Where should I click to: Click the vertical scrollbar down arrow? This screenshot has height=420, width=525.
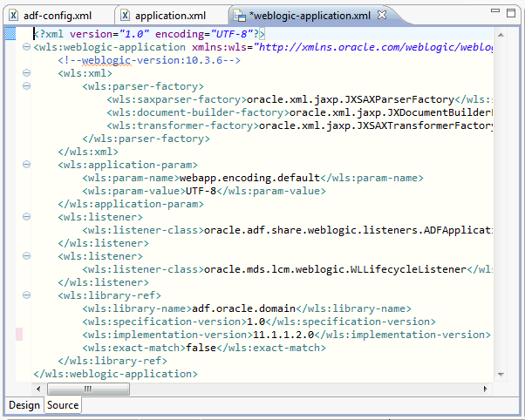(x=501, y=375)
